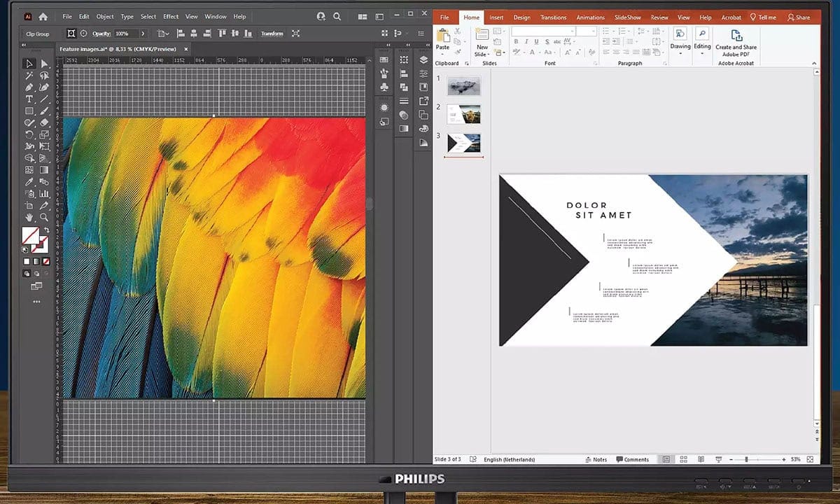Open the Font Size dropdown
Image resolution: width=840 pixels, height=504 pixels.
(593, 30)
